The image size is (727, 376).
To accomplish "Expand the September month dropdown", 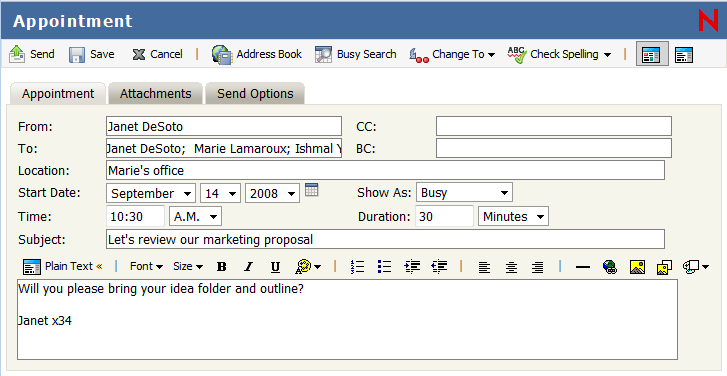I will click(151, 193).
